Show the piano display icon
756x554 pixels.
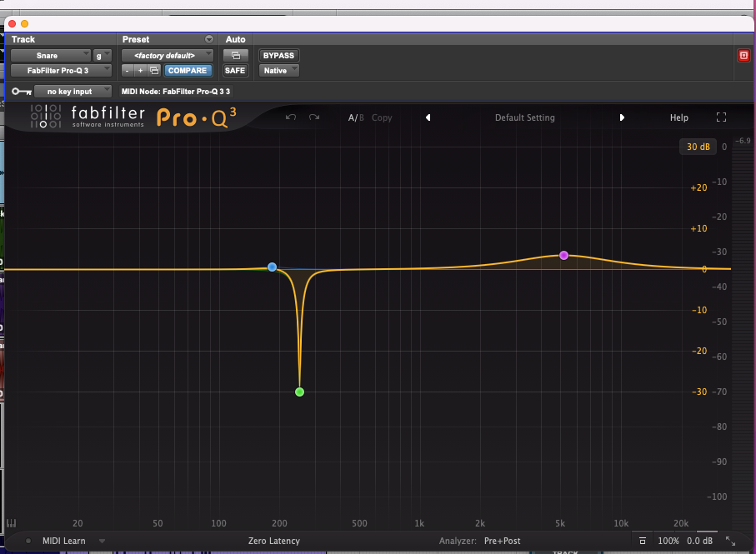pos(11,523)
